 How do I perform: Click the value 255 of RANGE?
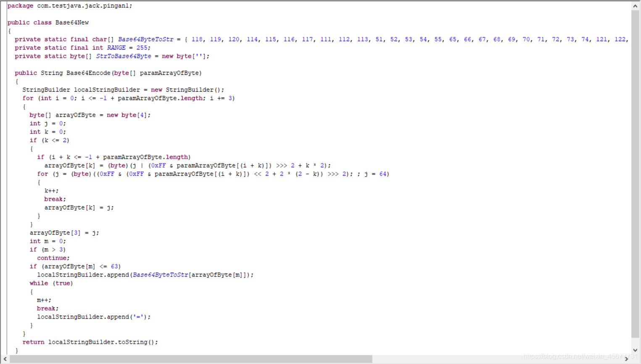pos(142,48)
